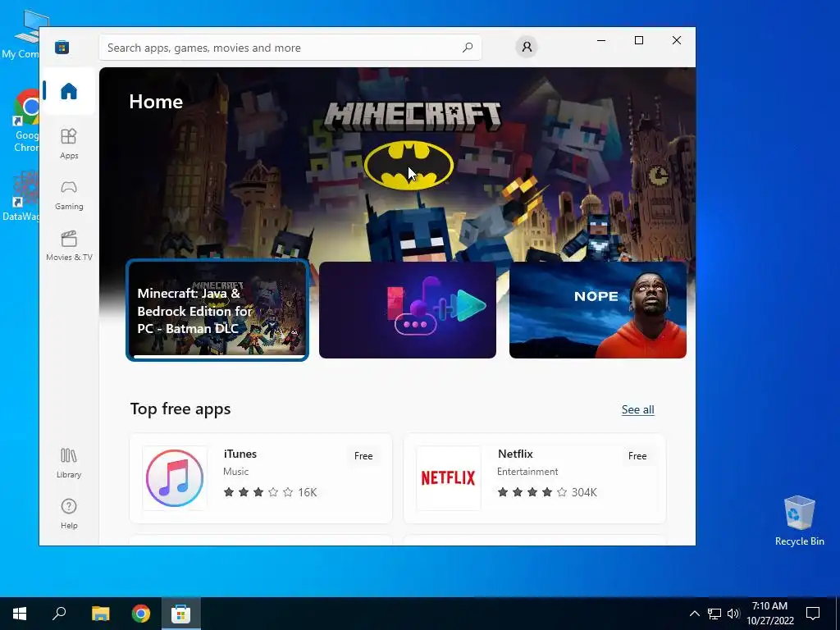Close the Microsoft Store window
Viewport: 840px width, 630px height.
677,41
